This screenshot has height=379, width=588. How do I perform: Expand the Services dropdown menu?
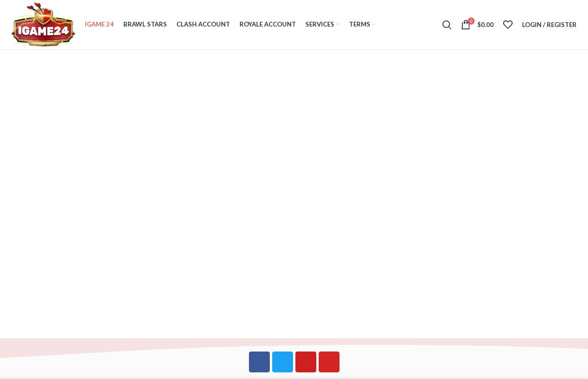322,24
